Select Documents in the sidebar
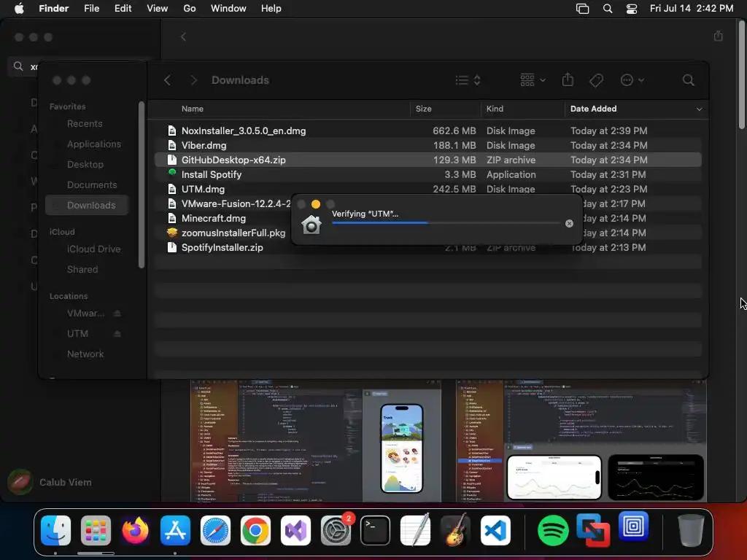747x560 pixels. pyautogui.click(x=86, y=184)
